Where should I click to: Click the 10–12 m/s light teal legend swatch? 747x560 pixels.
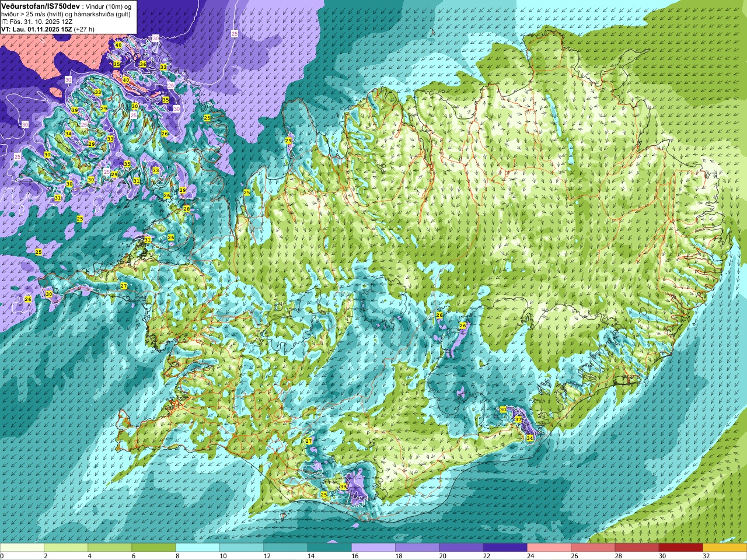point(242,547)
